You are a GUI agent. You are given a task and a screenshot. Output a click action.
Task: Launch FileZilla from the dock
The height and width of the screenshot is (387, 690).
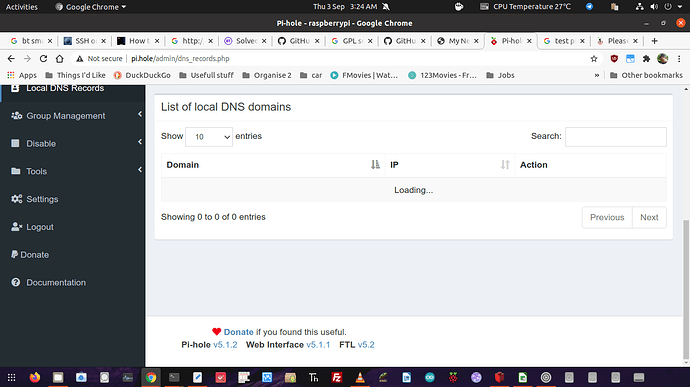click(337, 377)
